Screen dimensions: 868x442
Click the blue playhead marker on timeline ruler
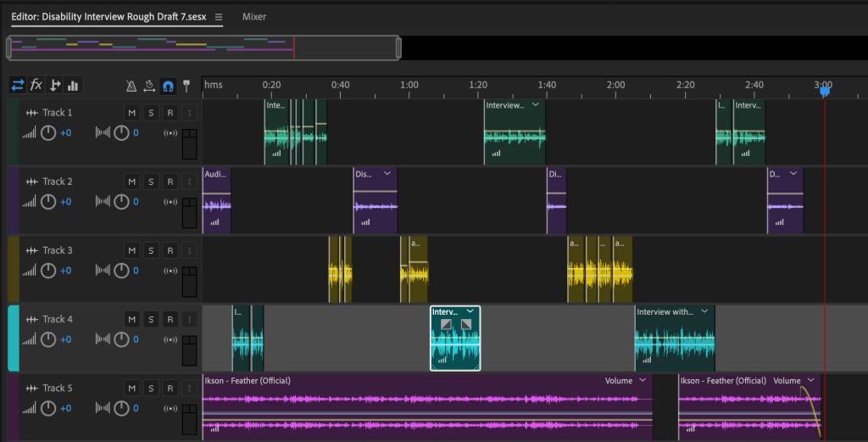825,91
